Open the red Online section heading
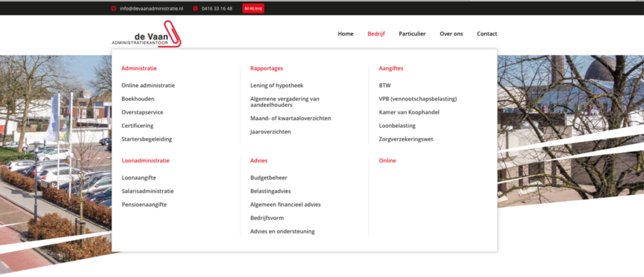This screenshot has height=277, width=644. (387, 161)
